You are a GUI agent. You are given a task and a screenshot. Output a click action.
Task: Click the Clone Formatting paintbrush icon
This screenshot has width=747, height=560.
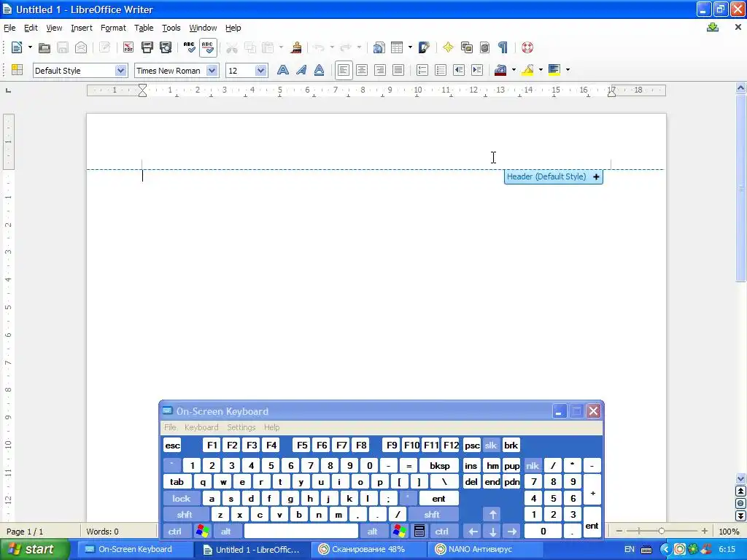tap(296, 47)
